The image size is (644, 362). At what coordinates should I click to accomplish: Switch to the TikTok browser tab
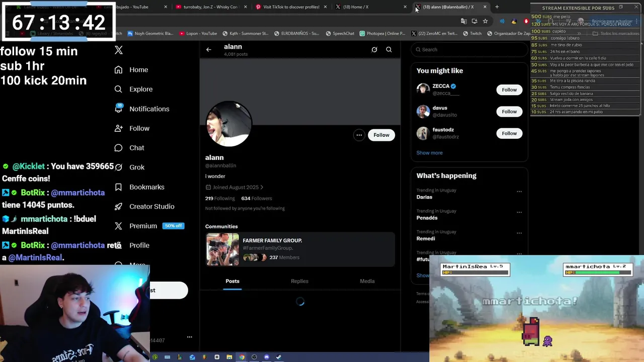pos(291,7)
